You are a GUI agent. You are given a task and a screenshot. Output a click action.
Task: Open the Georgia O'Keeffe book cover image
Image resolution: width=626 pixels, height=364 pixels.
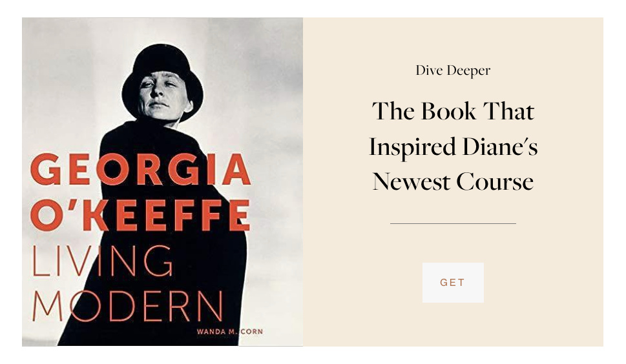point(162,182)
